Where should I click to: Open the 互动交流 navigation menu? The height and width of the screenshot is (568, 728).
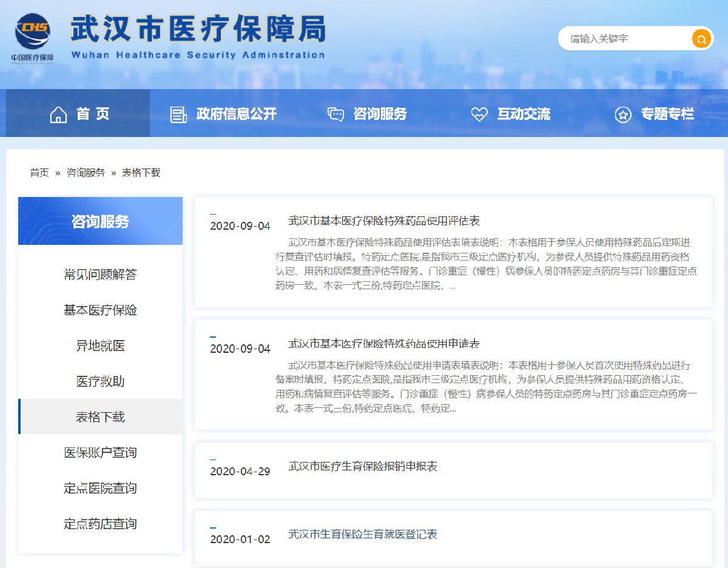(524, 114)
